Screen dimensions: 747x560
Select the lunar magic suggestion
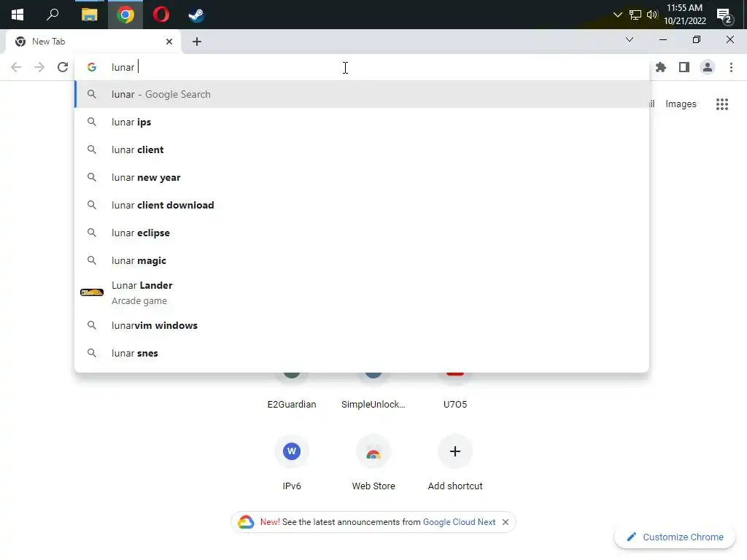[362, 260]
